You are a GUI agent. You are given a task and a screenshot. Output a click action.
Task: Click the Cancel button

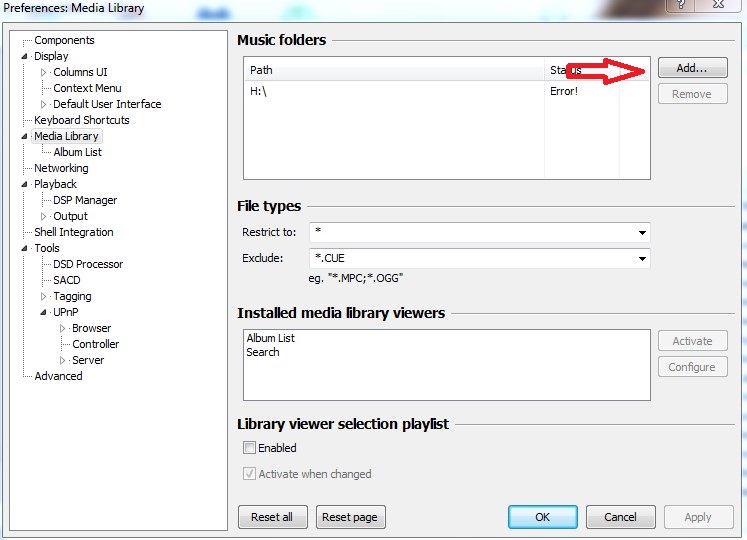click(x=621, y=517)
